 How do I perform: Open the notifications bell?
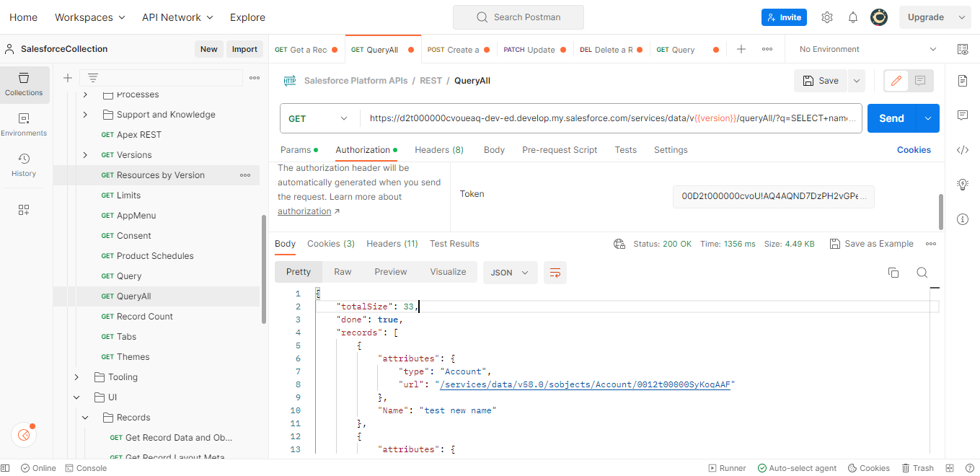point(853,17)
